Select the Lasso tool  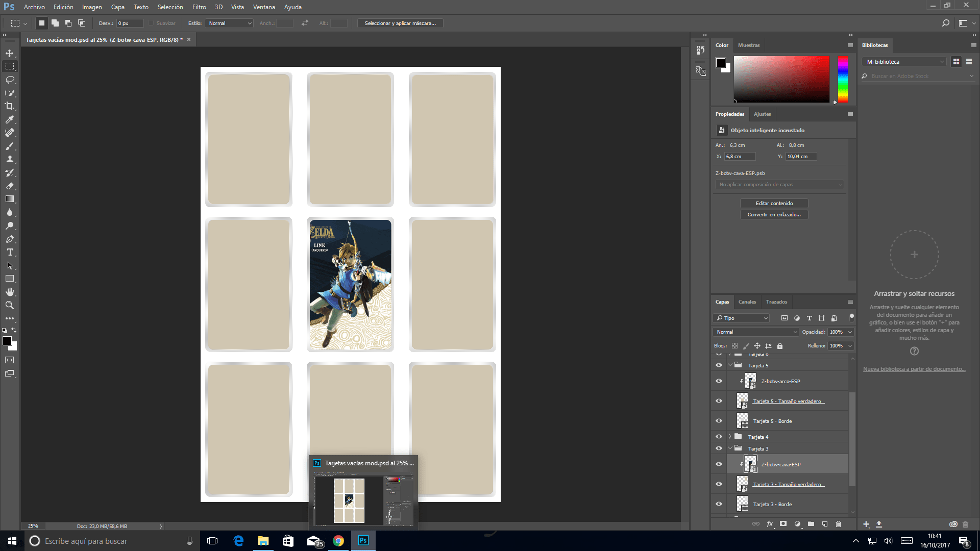[10, 80]
